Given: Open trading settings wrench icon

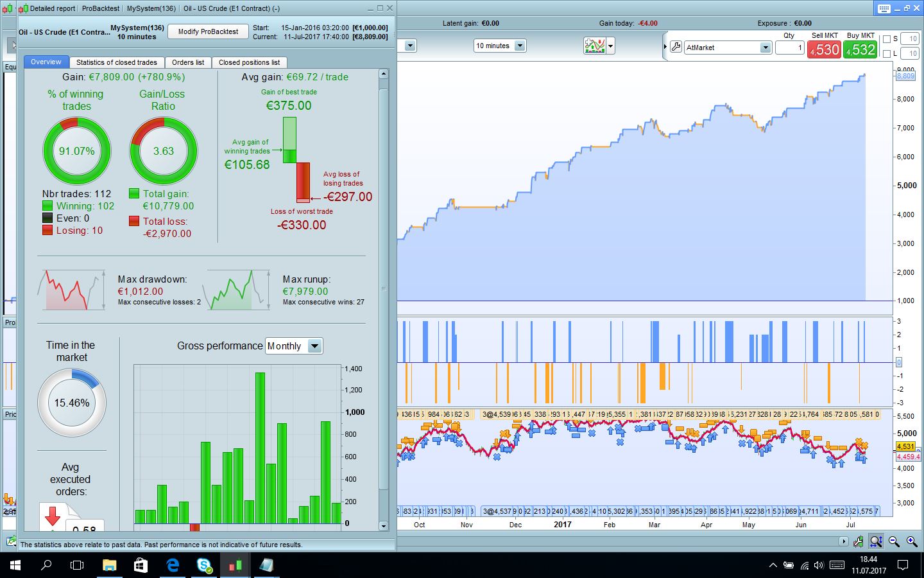Looking at the screenshot, I should tap(676, 47).
